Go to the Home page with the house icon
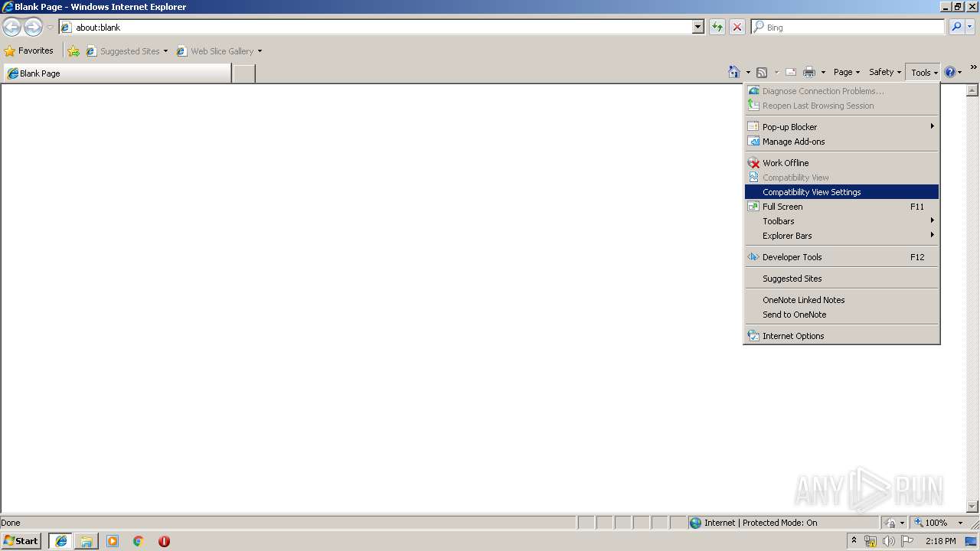This screenshot has height=551, width=980. click(x=734, y=72)
